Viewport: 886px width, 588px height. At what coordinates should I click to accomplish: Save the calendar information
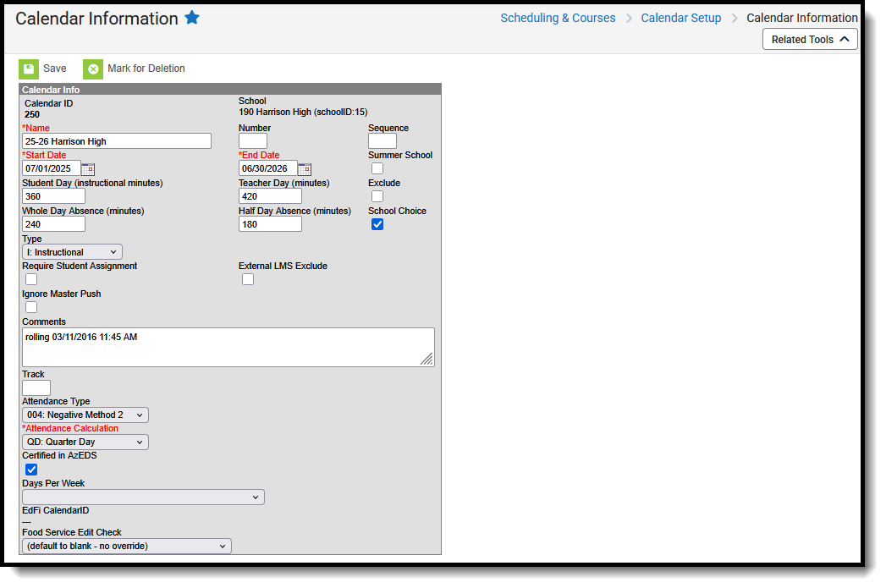45,69
